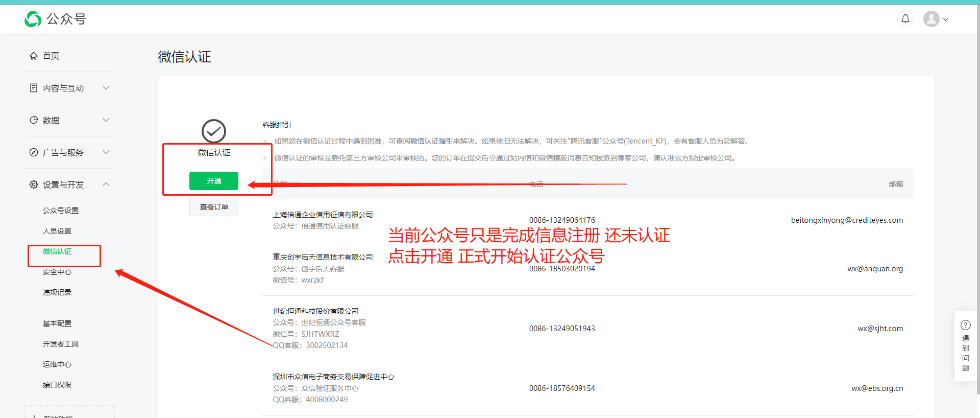Open 安全中心 in the sidebar
Viewport: 980px width, 418px height.
coord(57,272)
